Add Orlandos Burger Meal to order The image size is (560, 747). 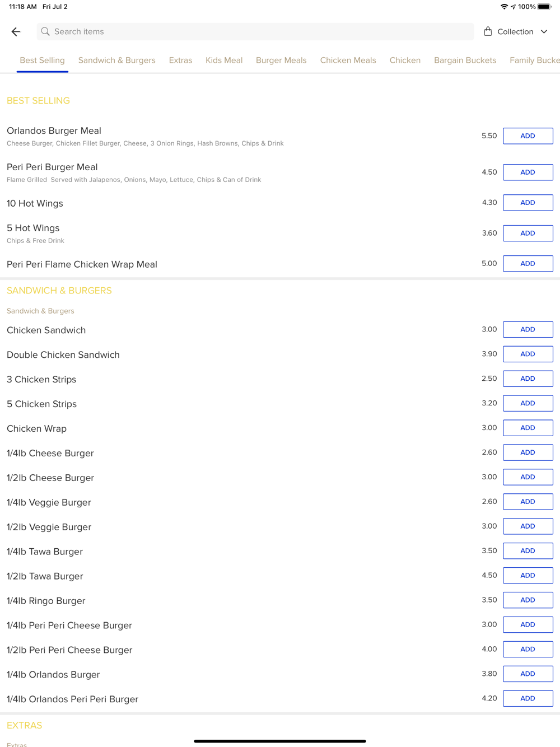(x=528, y=136)
